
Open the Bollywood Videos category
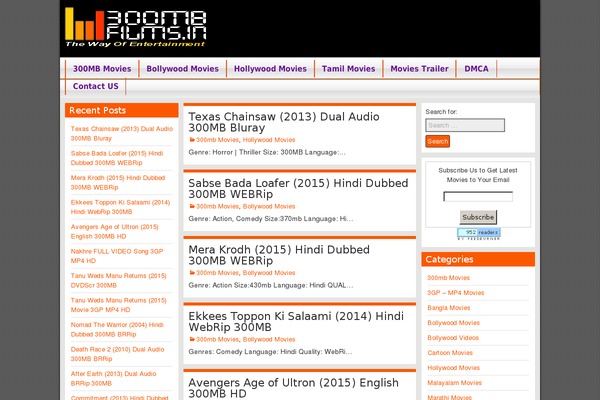click(453, 338)
